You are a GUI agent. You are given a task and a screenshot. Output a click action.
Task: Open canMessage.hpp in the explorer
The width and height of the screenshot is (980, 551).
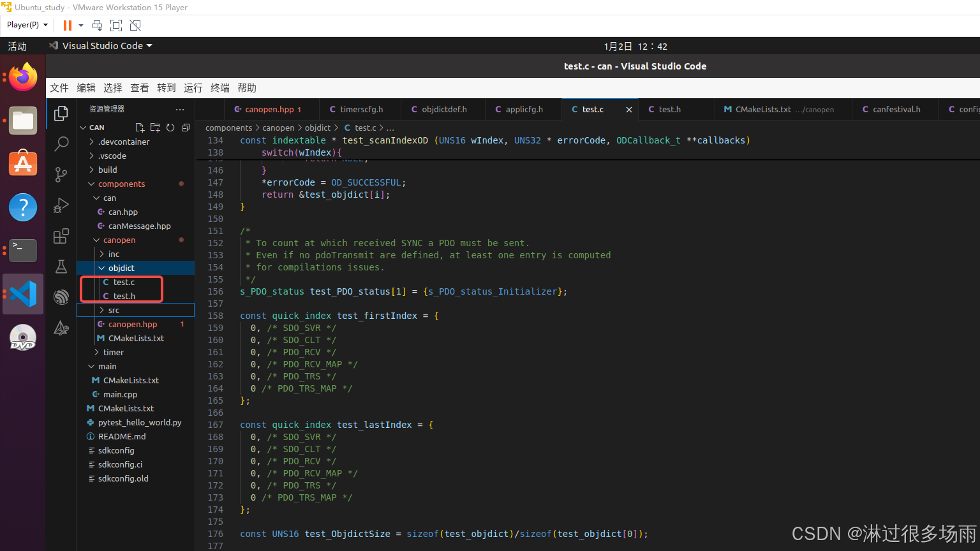tap(135, 226)
